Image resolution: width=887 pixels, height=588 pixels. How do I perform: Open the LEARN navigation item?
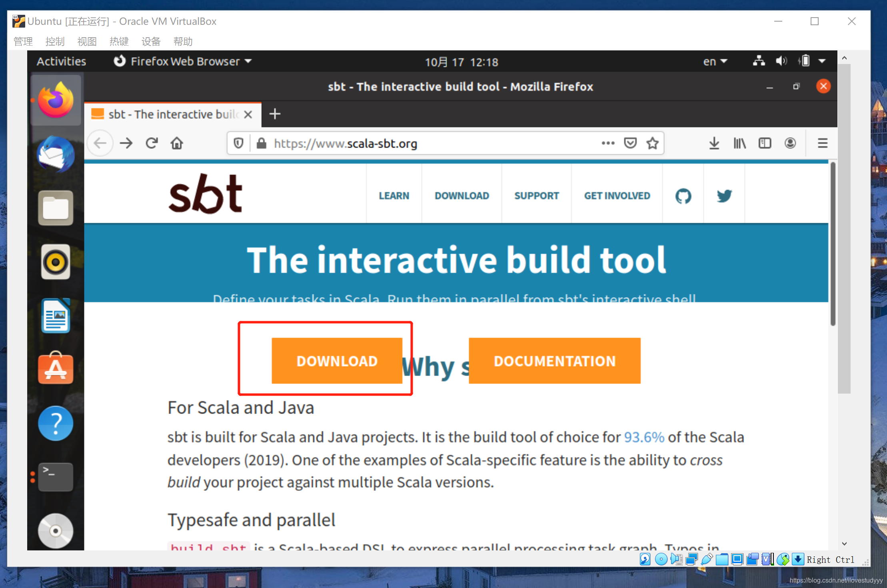pyautogui.click(x=394, y=196)
